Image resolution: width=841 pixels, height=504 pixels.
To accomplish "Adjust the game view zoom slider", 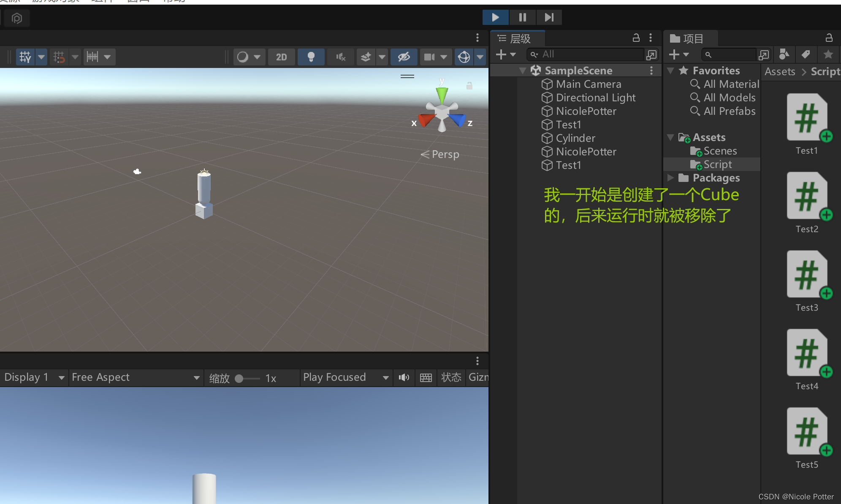I will (239, 378).
